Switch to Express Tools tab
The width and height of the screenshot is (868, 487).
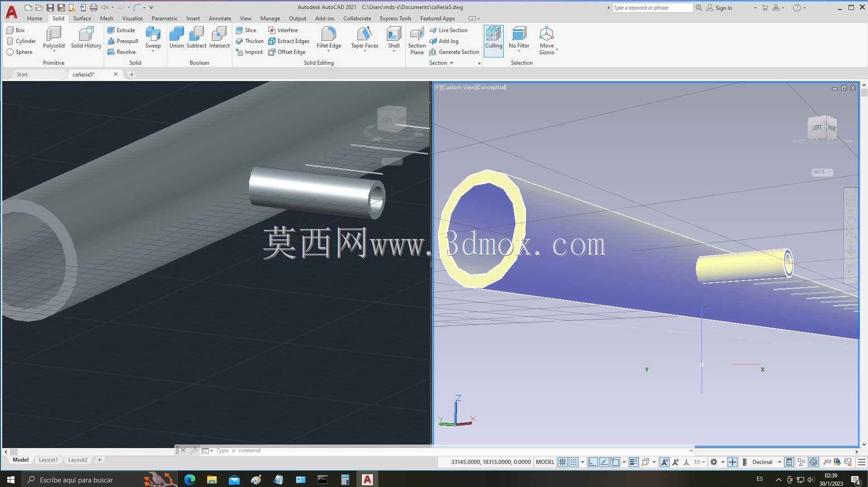[395, 18]
